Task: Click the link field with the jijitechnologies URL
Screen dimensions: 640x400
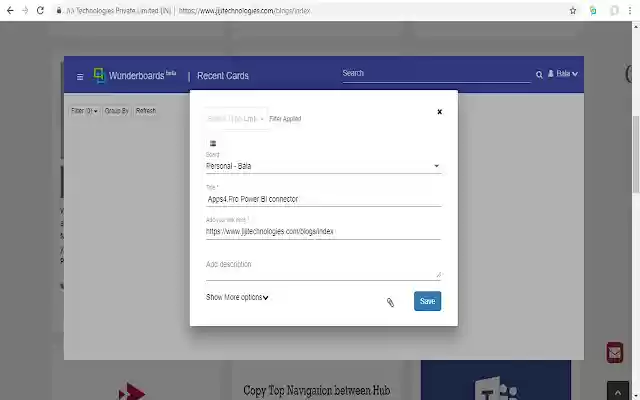Action: tap(323, 232)
